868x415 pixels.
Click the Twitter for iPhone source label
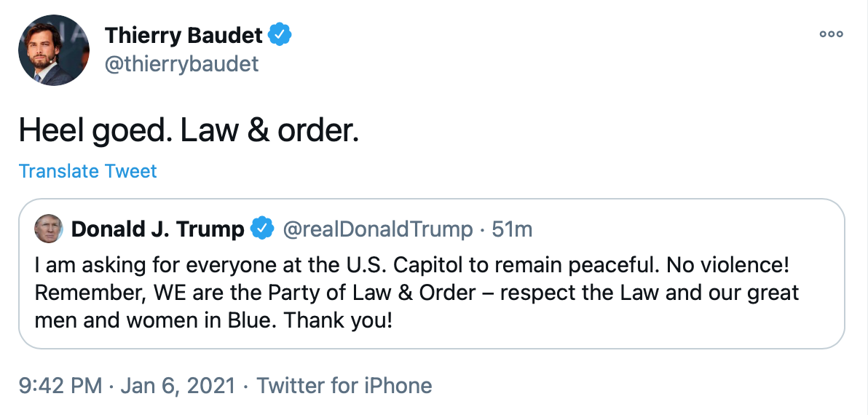344,385
